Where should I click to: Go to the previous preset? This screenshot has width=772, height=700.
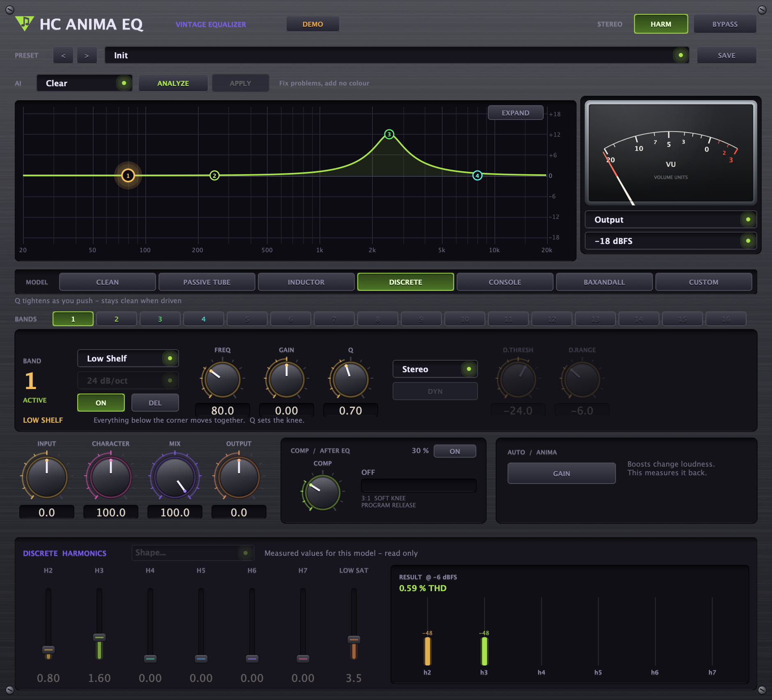point(63,55)
